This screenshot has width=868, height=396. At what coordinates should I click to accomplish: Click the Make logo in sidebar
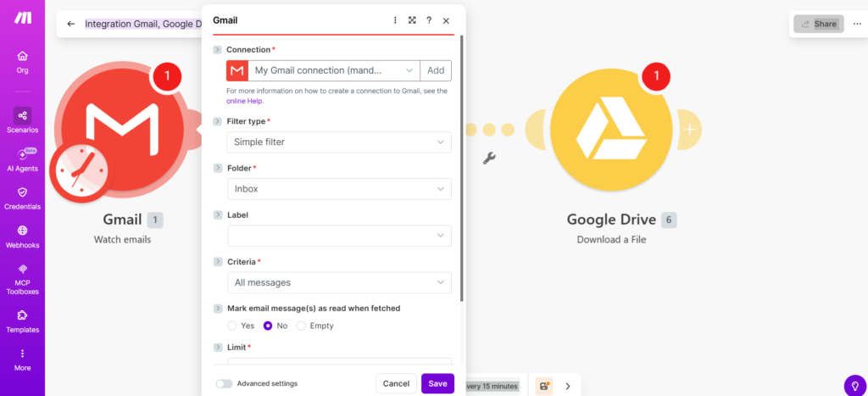[x=23, y=17]
